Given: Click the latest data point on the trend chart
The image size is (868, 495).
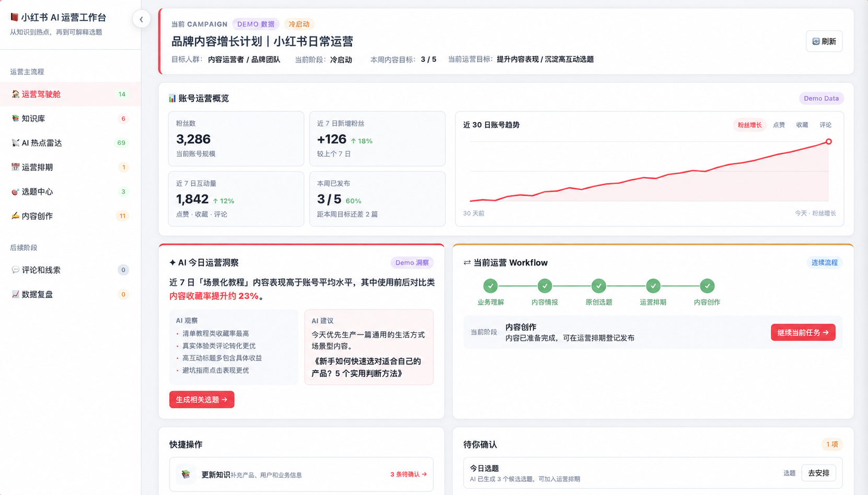Looking at the screenshot, I should tap(829, 142).
